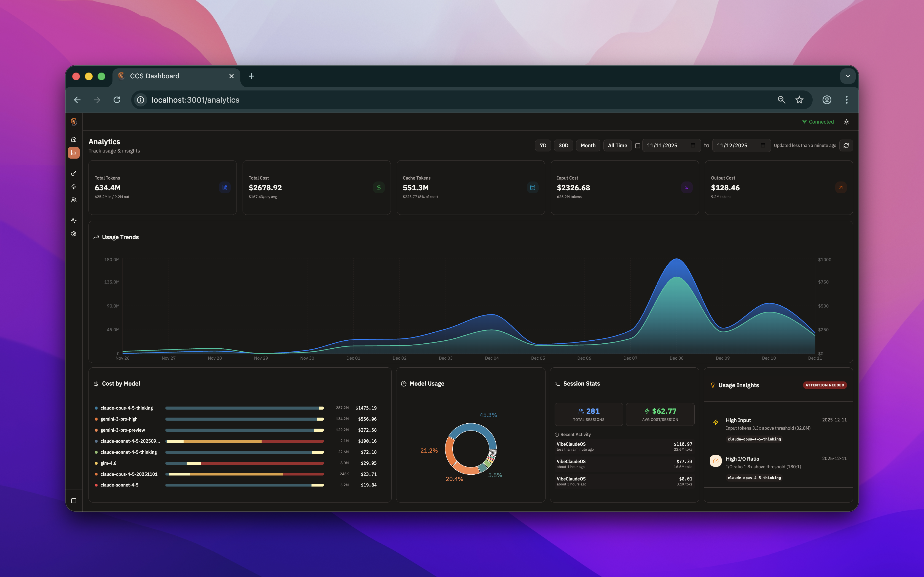Select the All Time tab
This screenshot has height=577, width=924.
coord(617,145)
